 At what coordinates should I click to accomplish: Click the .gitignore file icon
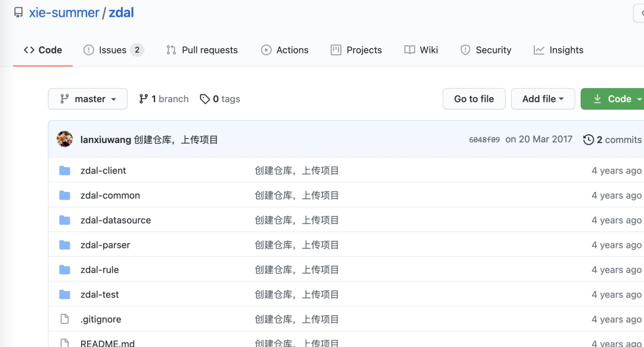(x=64, y=319)
